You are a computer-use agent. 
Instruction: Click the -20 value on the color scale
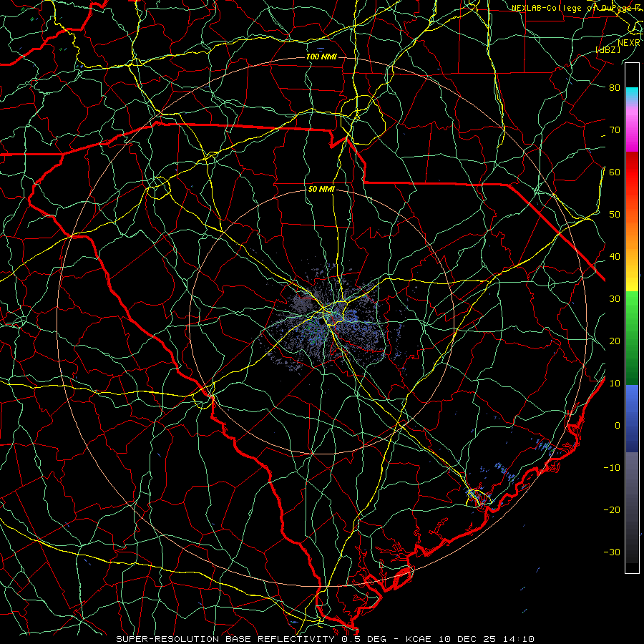pos(612,509)
